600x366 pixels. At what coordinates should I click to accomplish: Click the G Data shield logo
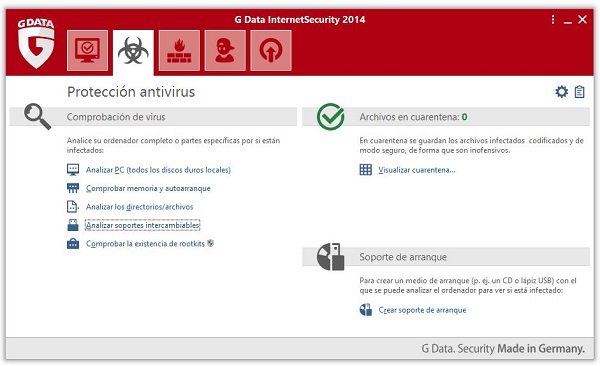(x=36, y=43)
